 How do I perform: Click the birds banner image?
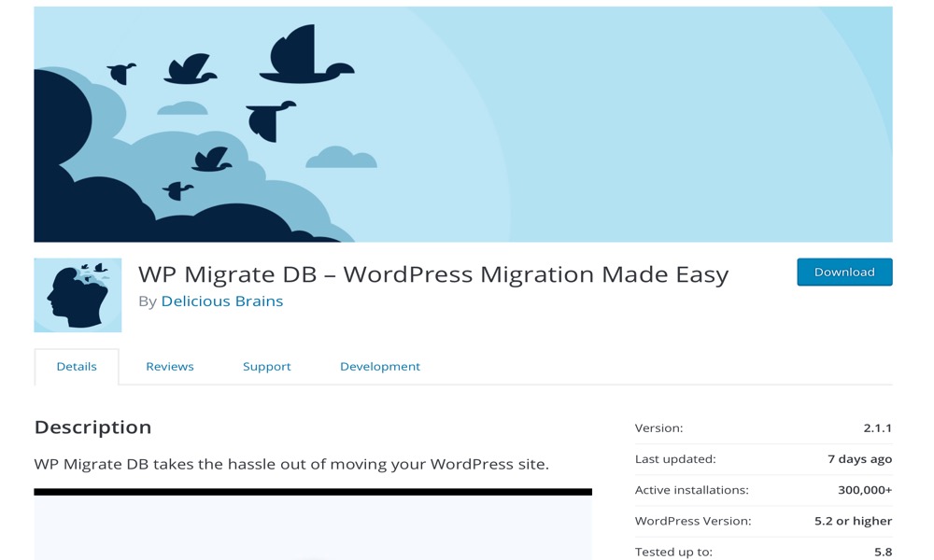463,124
